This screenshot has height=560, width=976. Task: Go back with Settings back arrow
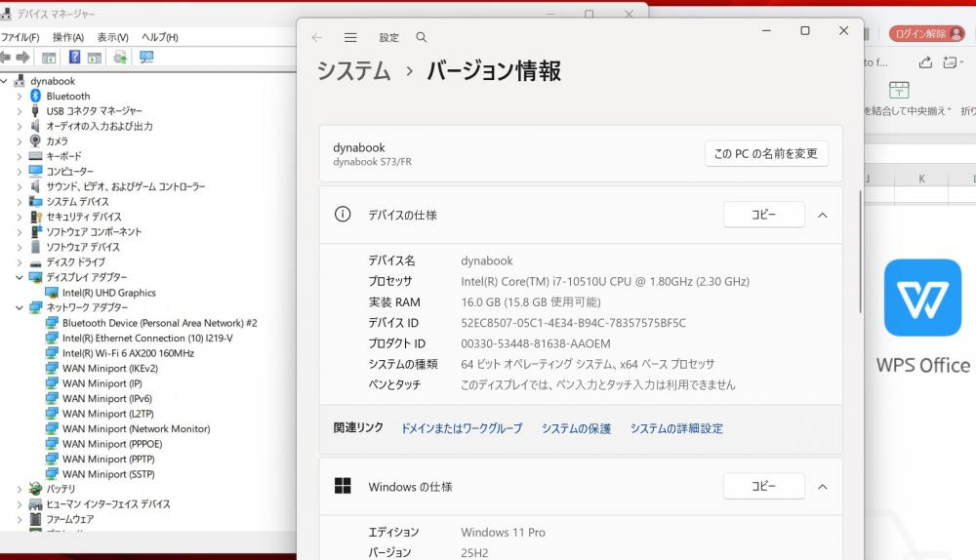click(316, 38)
